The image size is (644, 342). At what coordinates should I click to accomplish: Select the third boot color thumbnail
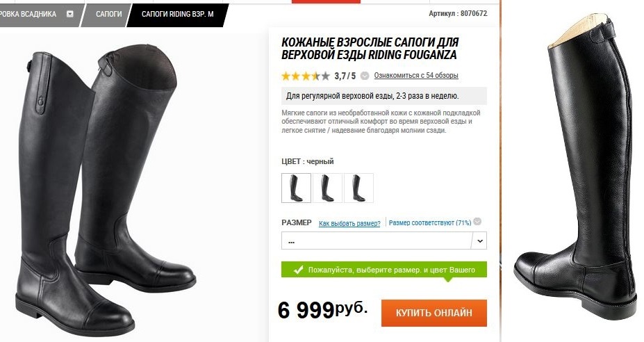[358, 188]
